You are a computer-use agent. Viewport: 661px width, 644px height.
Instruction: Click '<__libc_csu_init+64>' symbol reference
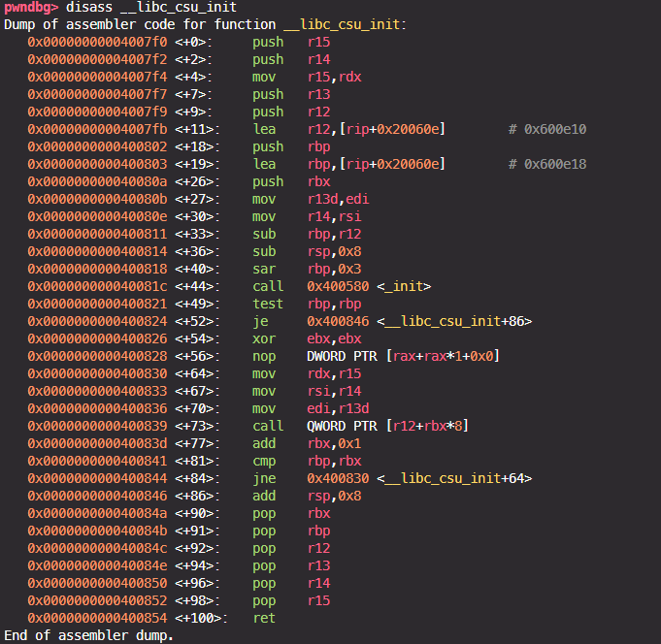click(454, 478)
